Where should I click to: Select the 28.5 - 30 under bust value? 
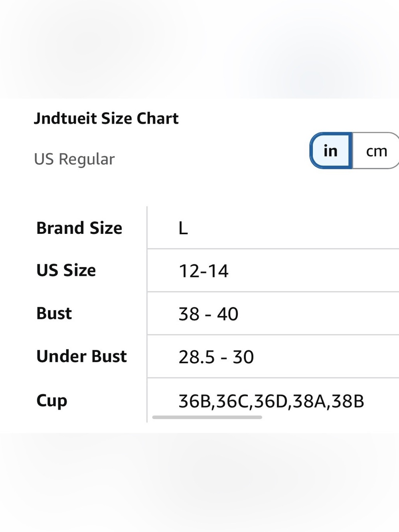tap(216, 357)
